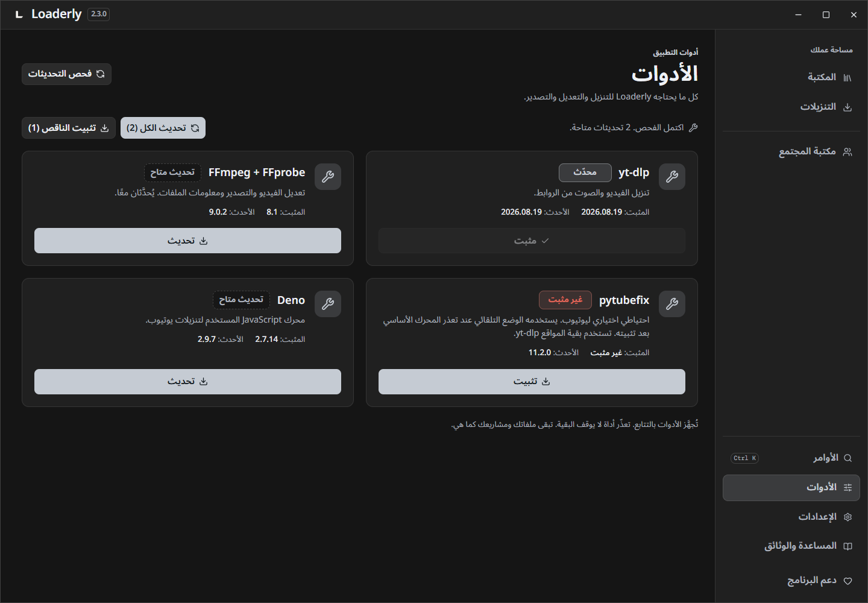Click the FFmpeg + FFprobe title

257,172
